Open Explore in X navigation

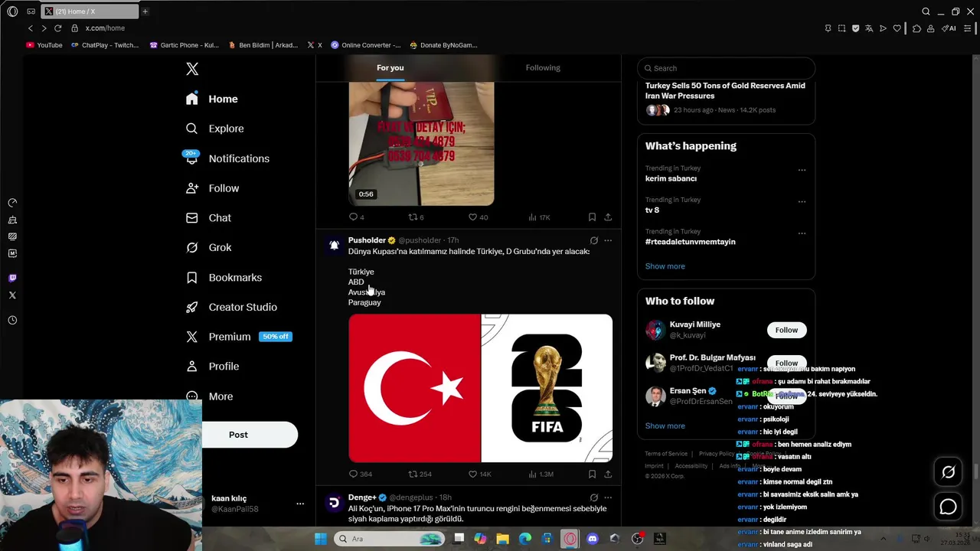[x=215, y=129]
